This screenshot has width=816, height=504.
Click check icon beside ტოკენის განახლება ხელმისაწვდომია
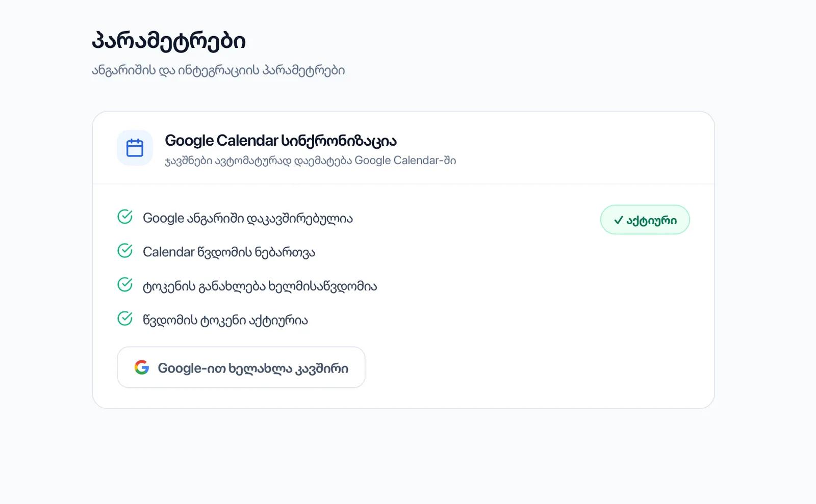pos(125,285)
